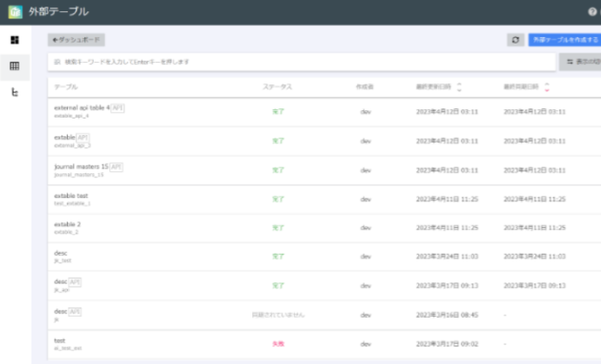Image resolution: width=601 pixels, height=364 pixels.
Task: Open desc entry with jk_test subtitle
Action: pos(325,257)
